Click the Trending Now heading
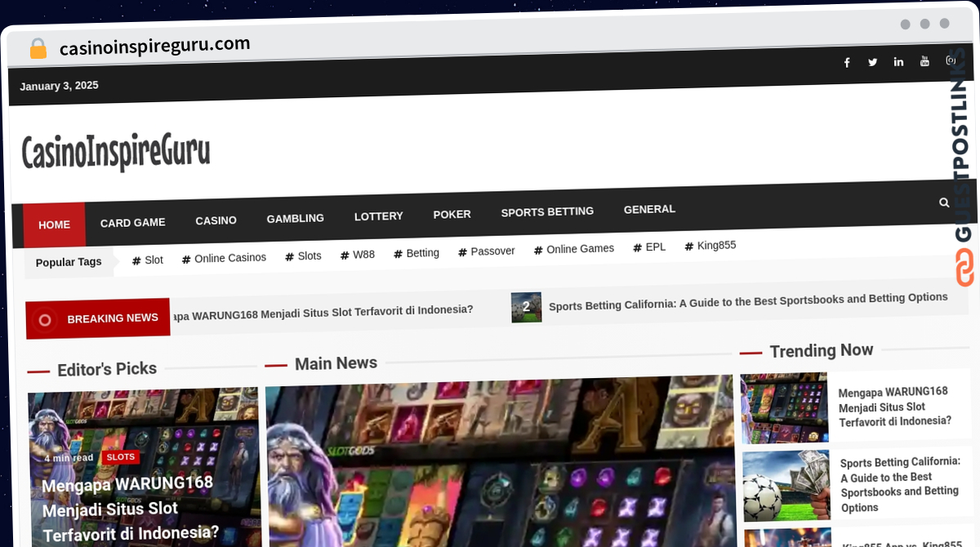The width and height of the screenshot is (980, 547). point(822,350)
